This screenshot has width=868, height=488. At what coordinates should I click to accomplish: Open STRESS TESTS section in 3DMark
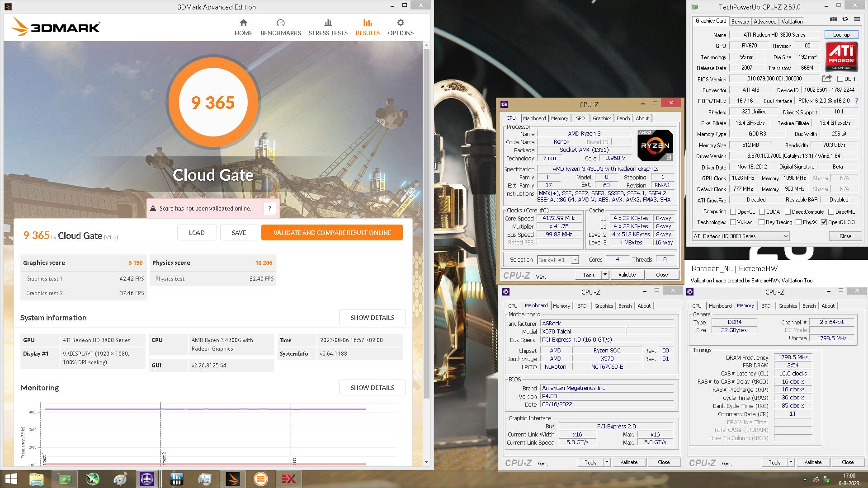[328, 27]
